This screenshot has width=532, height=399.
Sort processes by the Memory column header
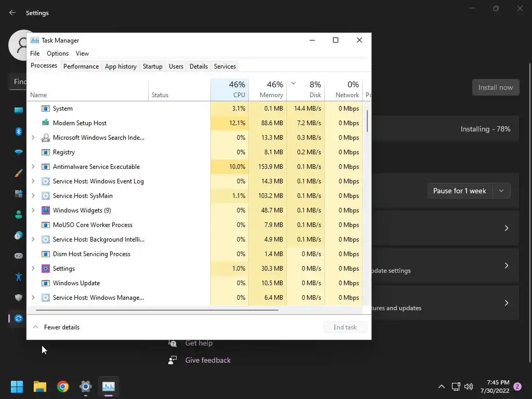coord(268,89)
